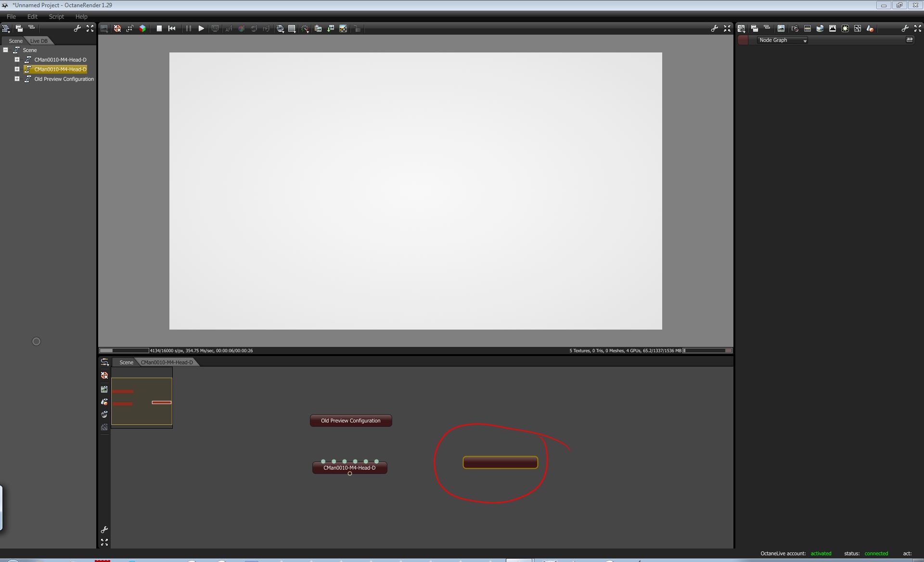The image size is (924, 562).
Task: Click the CMan0010-M4-Head-D node in graph
Action: click(x=349, y=468)
